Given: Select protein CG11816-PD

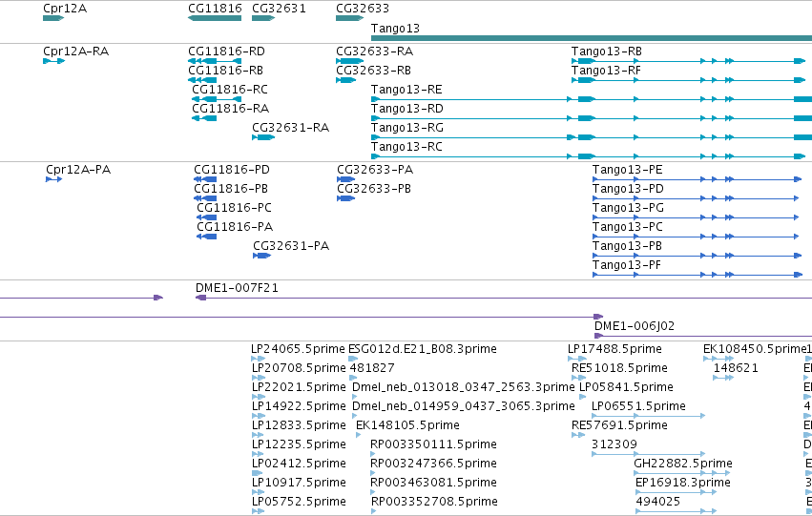Looking at the screenshot, I should (232, 170).
